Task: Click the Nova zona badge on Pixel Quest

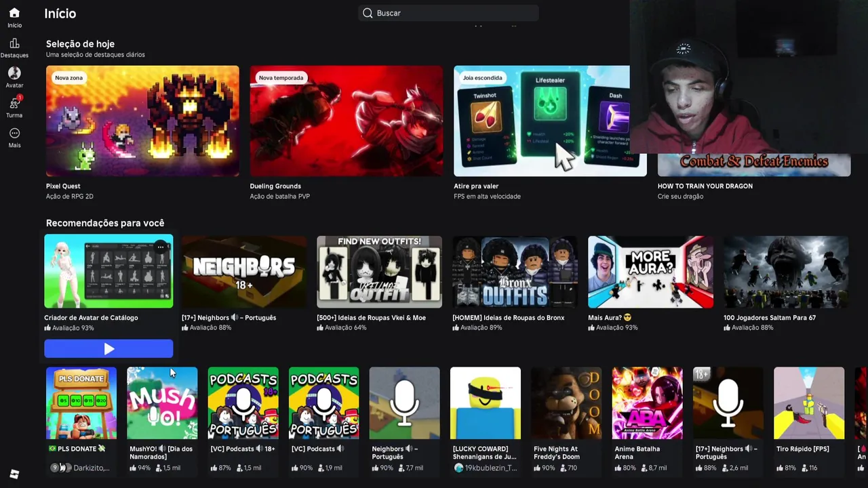Action: pyautogui.click(x=68, y=78)
